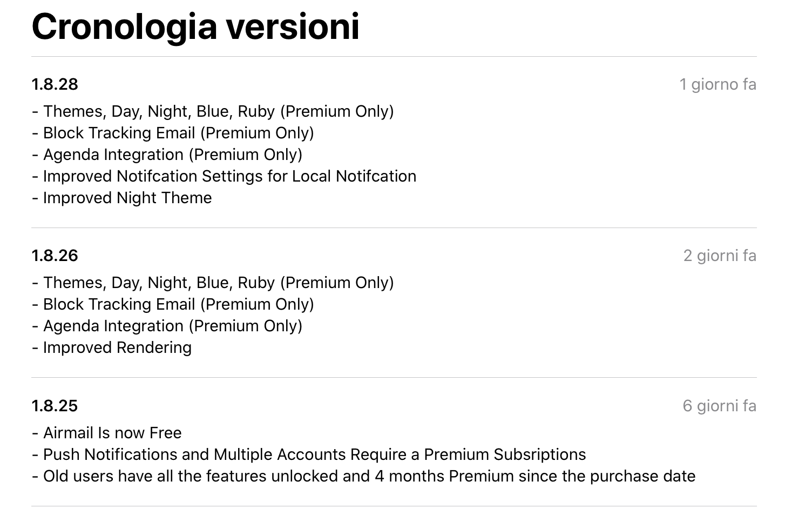The height and width of the screenshot is (508, 812).
Task: Select version number 1.8.26
Action: coord(55,256)
